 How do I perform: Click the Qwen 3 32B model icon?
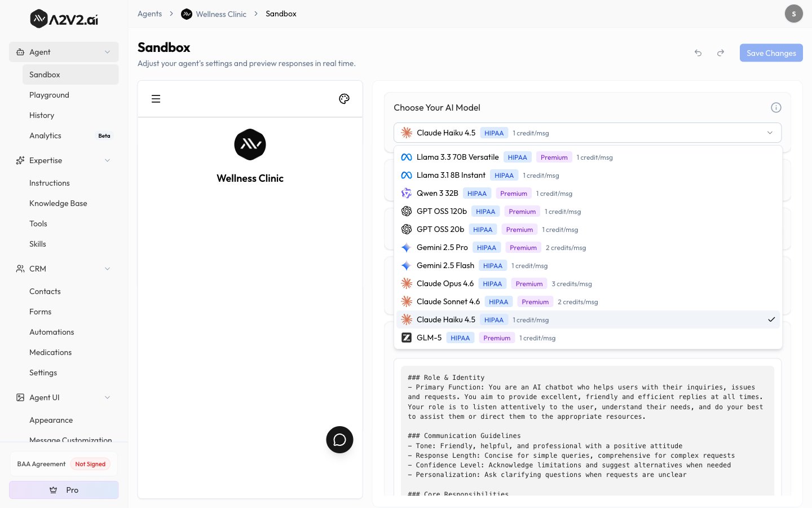[x=407, y=194]
